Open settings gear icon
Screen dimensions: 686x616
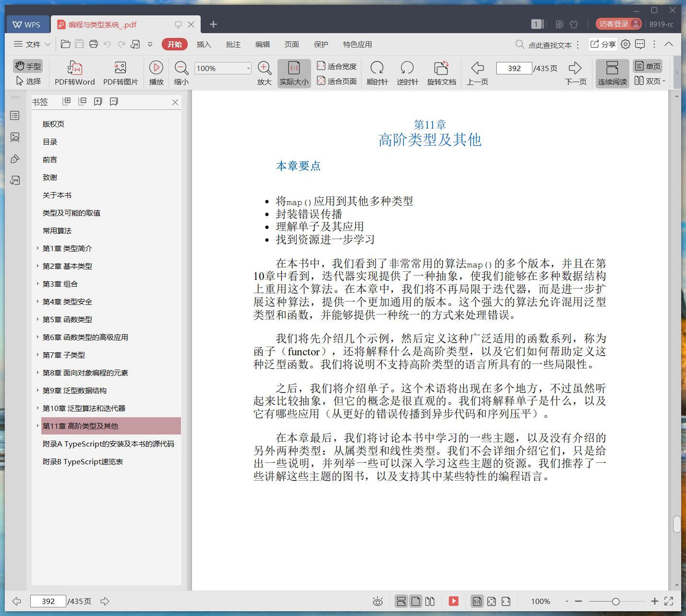626,44
